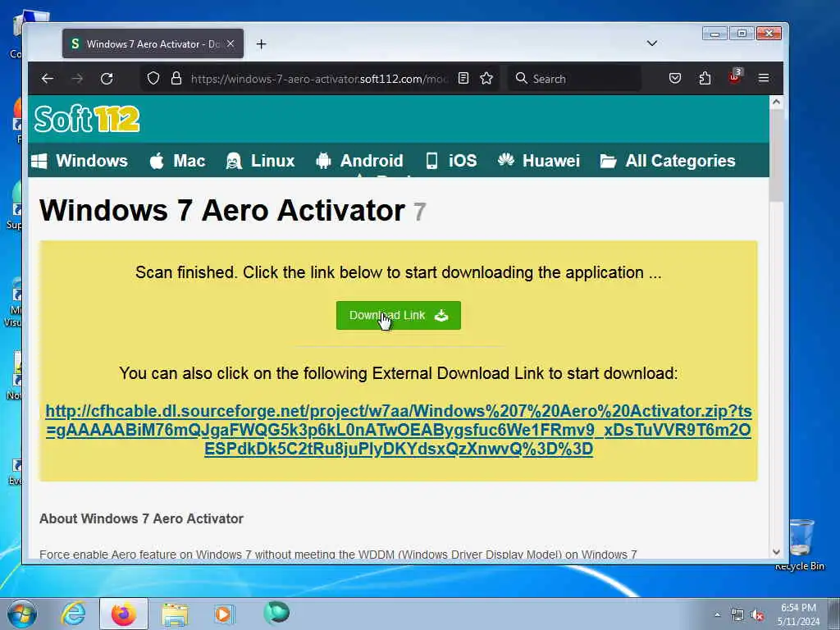Select the Recycle Bin desktop icon

[x=801, y=545]
